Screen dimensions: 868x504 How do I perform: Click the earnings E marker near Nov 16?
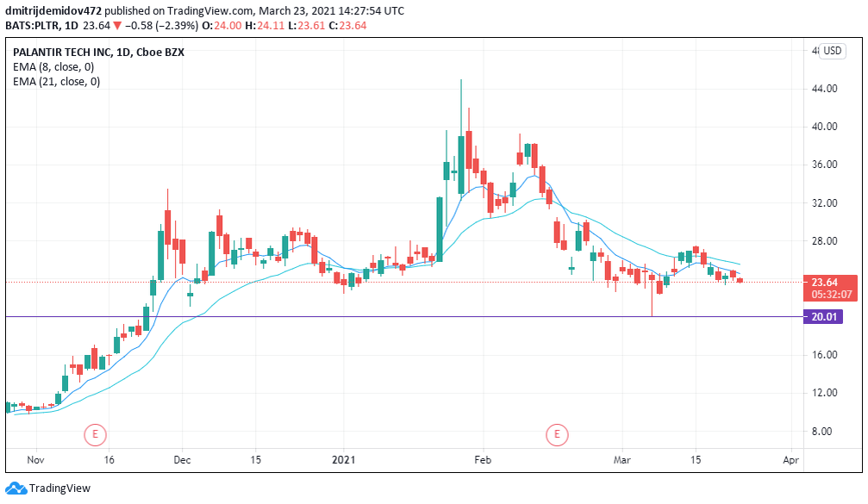(x=95, y=434)
